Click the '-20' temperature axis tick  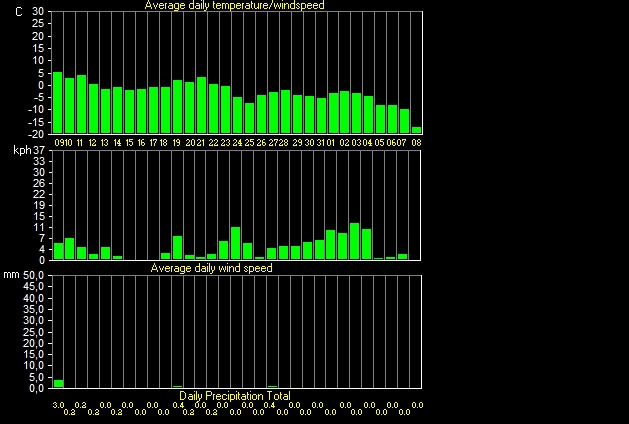tap(37, 134)
